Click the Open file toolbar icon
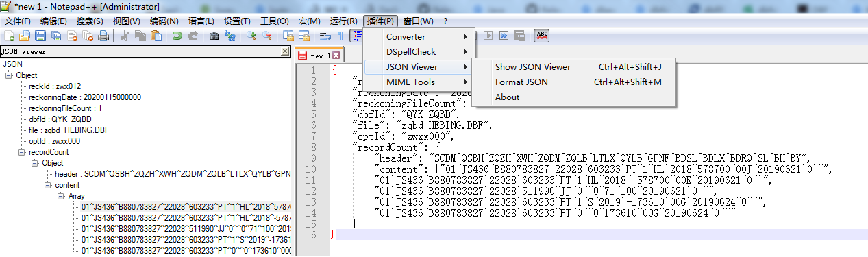This screenshot has width=868, height=257. point(25,36)
